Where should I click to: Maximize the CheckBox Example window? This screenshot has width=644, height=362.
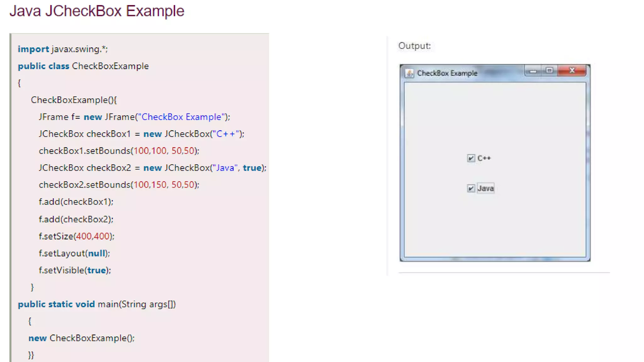click(x=549, y=70)
